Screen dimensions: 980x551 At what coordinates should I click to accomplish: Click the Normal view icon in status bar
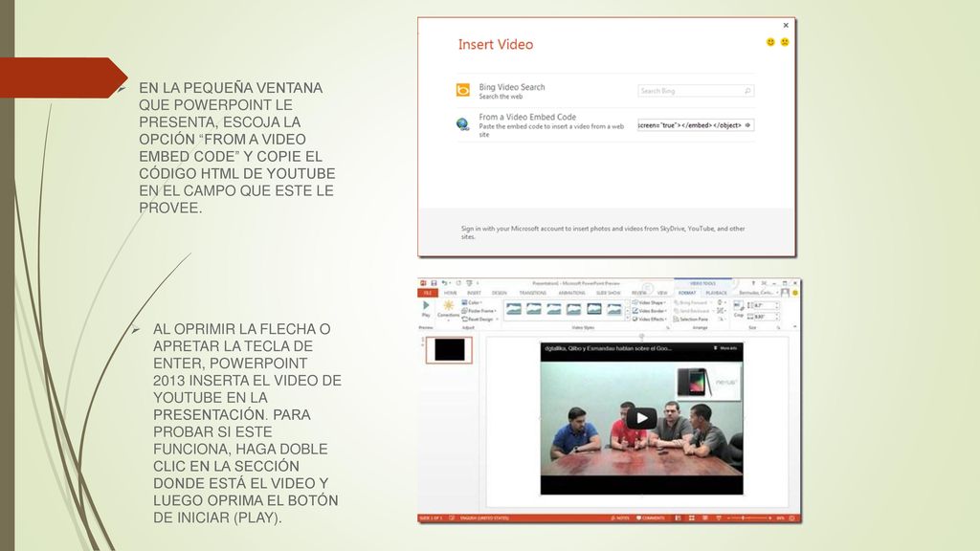[679, 518]
